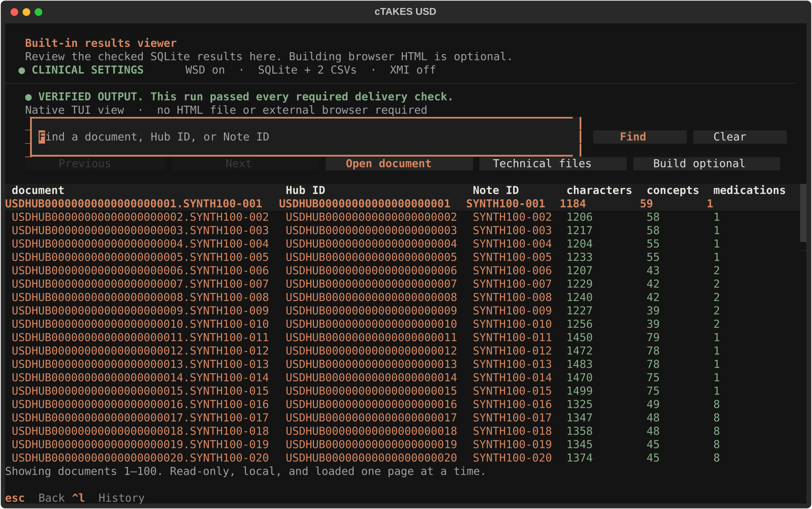Focus the Find a document input
Viewport: 812px width, 509px height.
point(306,137)
